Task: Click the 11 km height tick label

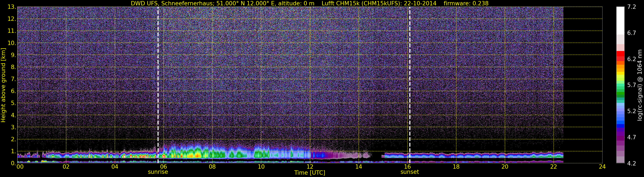Action: click(x=12, y=31)
